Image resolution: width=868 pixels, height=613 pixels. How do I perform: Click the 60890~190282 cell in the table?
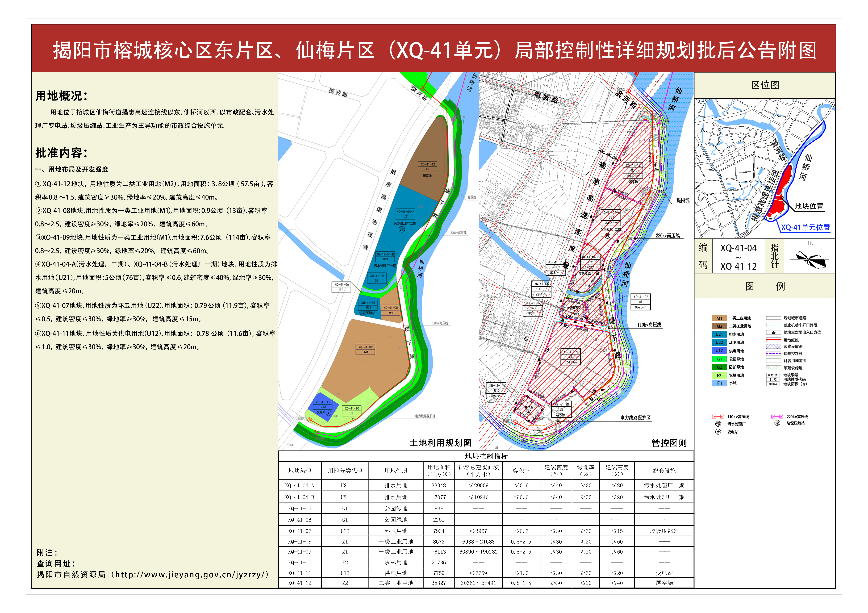478,552
